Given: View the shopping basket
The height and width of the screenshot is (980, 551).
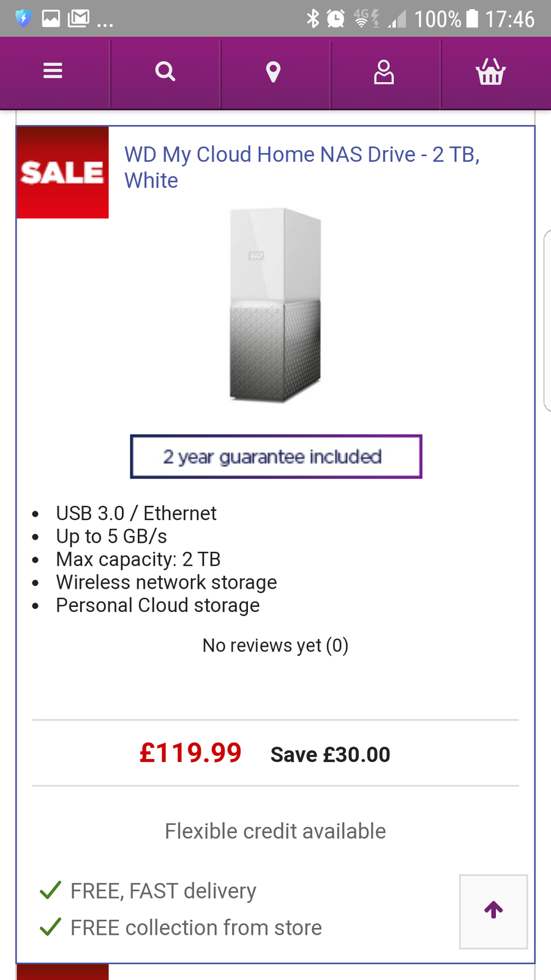Looking at the screenshot, I should [x=490, y=72].
